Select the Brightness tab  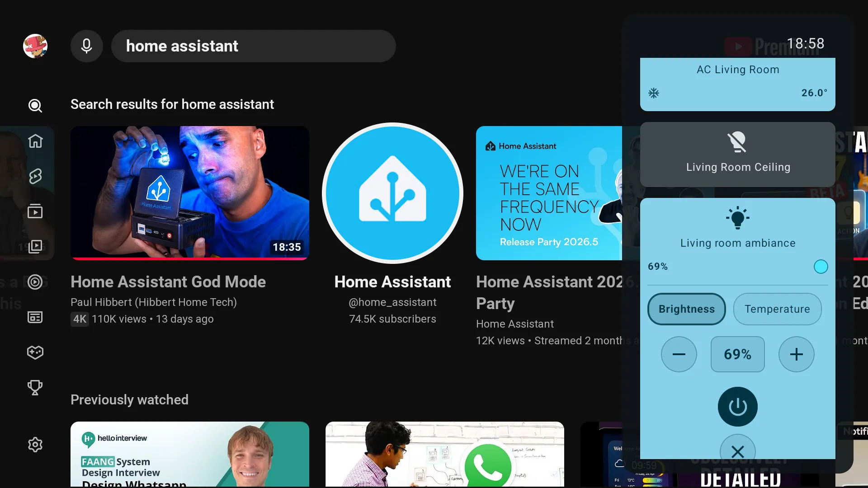click(687, 309)
